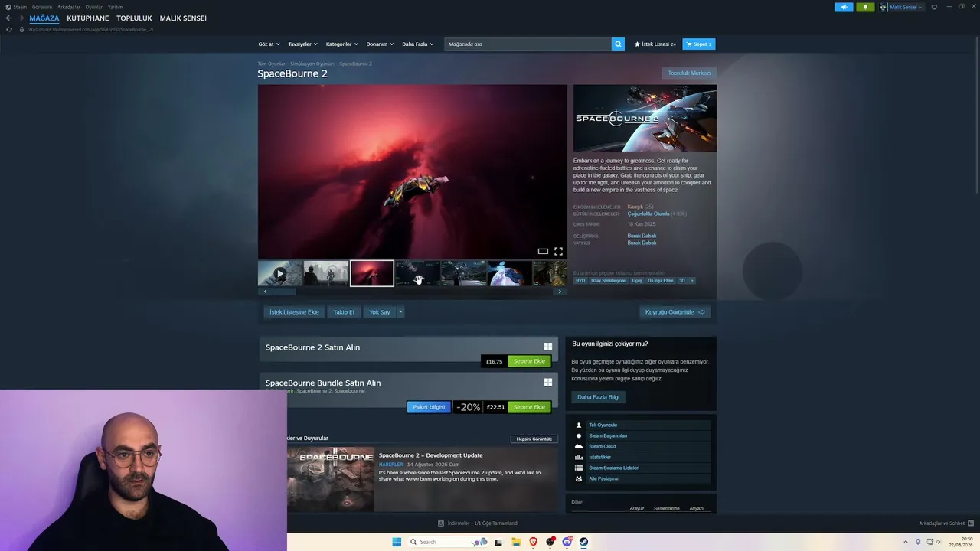
Task: Expand the Donanım dropdown
Action: 380,44
